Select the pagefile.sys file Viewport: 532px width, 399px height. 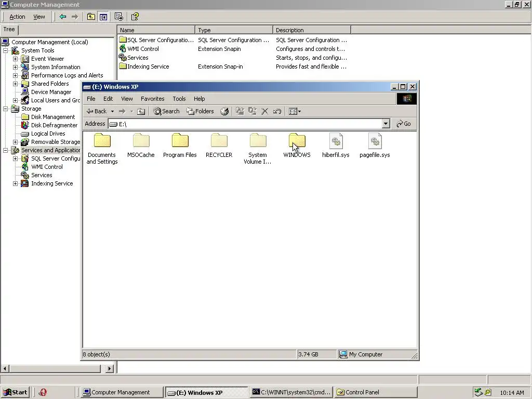[375, 145]
